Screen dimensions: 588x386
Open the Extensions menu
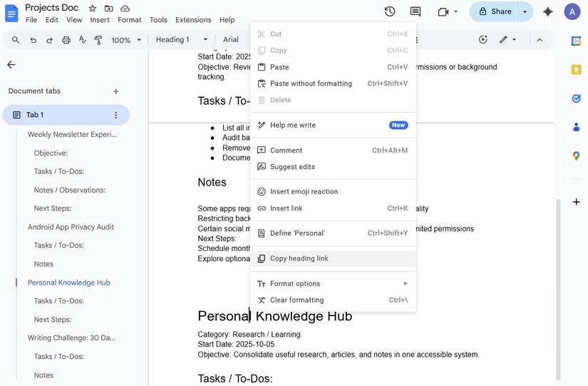click(193, 20)
